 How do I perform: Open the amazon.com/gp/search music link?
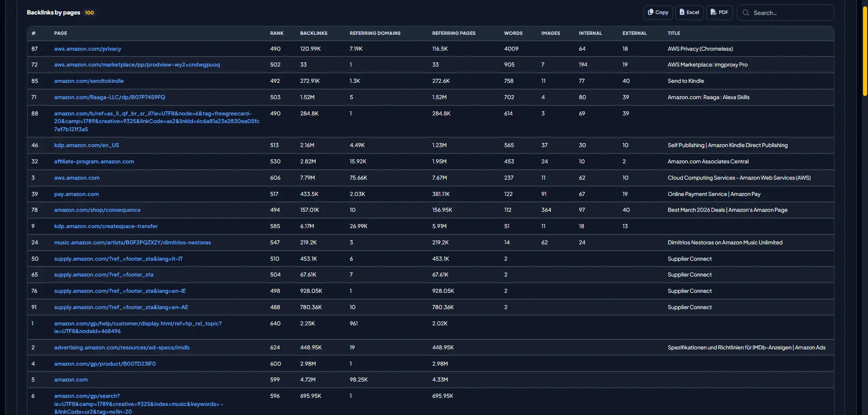(x=139, y=404)
